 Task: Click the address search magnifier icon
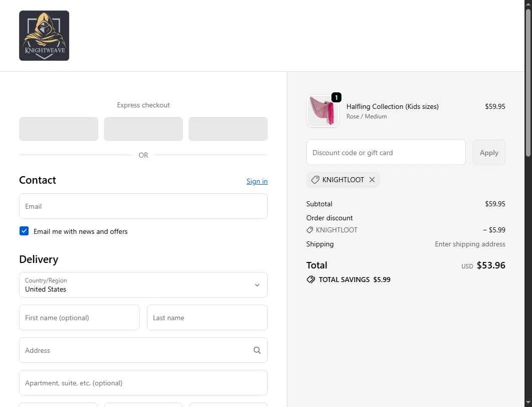[x=257, y=350]
